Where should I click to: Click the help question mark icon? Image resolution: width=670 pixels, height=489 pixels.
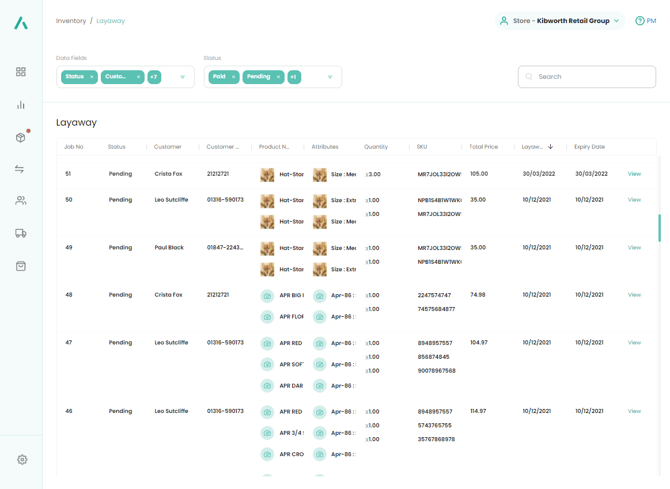pos(640,21)
